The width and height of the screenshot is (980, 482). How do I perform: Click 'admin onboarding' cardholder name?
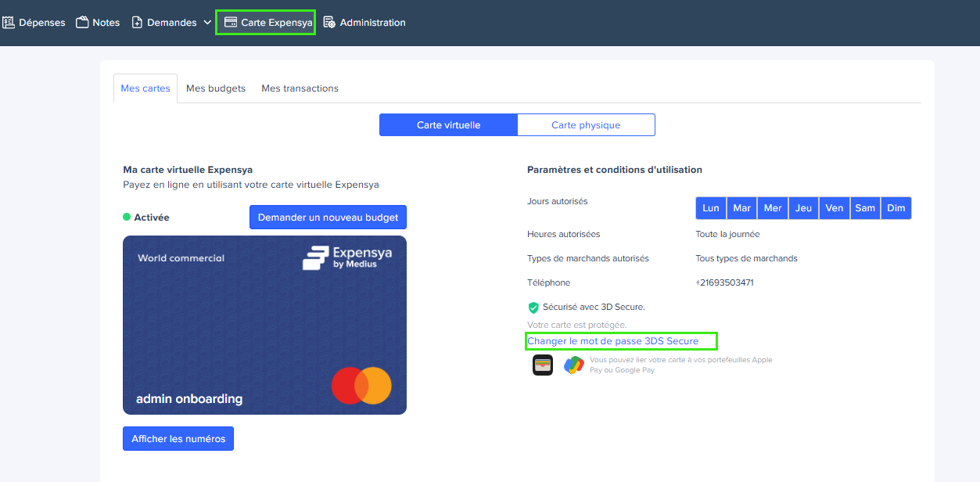tap(189, 399)
